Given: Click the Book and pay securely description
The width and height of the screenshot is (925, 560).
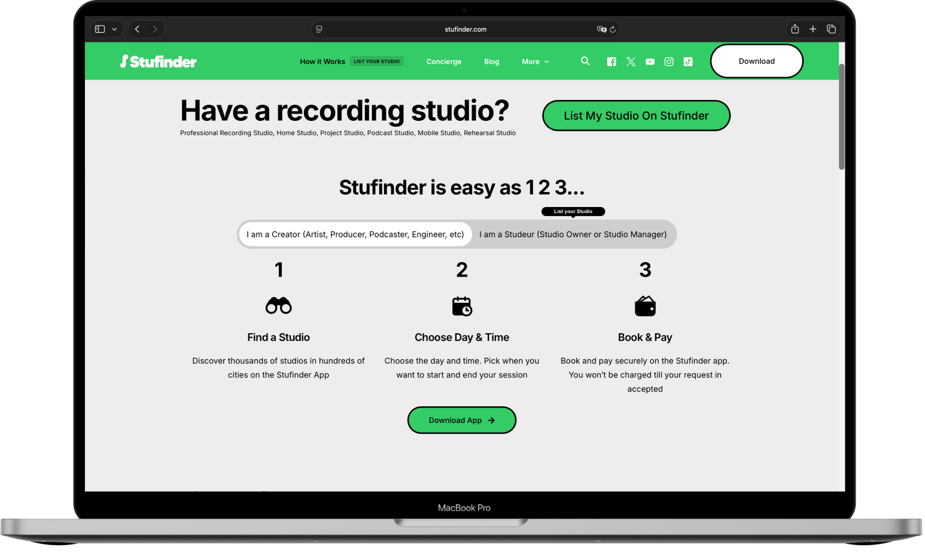Looking at the screenshot, I should pos(645,375).
